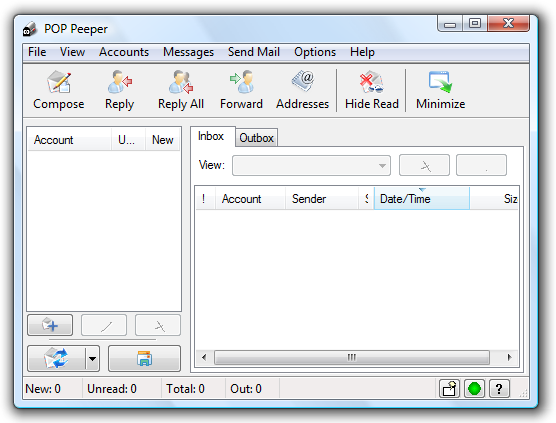The image size is (556, 423).
Task: Click the Compose toolbar icon
Action: click(59, 82)
